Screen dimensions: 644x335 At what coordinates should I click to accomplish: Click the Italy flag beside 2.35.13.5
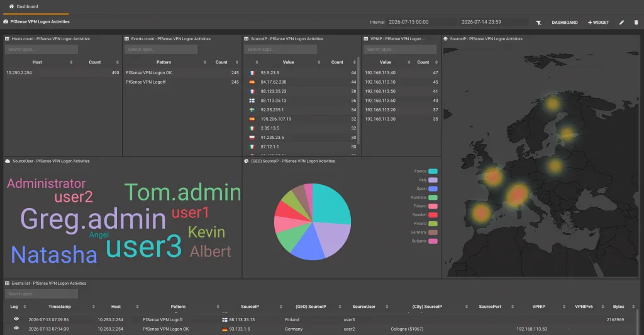(252, 128)
